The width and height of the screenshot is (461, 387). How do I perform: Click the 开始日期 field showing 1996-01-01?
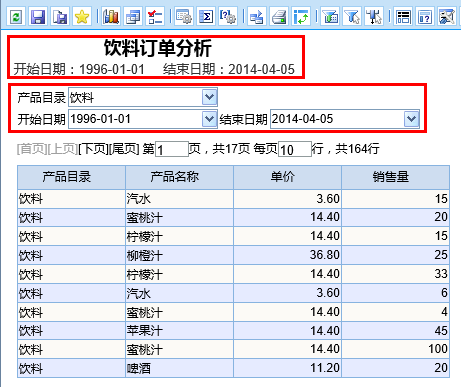point(143,119)
